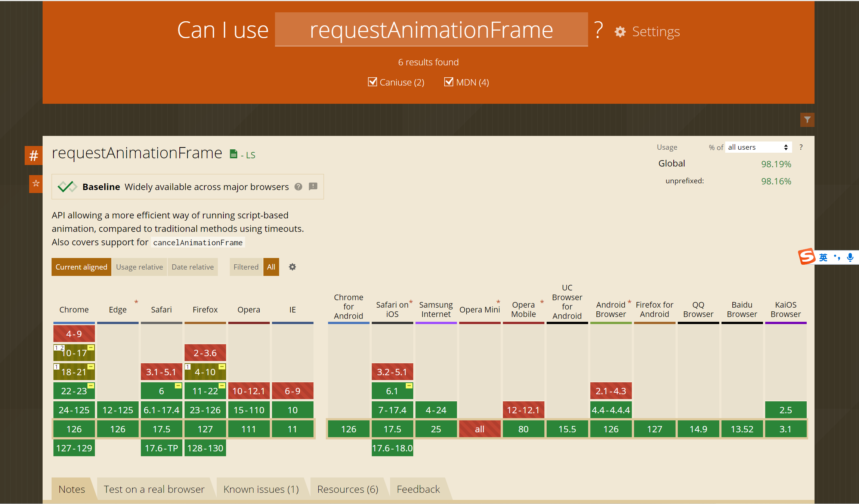This screenshot has height=504, width=859.
Task: Click Firefox 2-3.6 unsupported cell
Action: [x=205, y=353]
